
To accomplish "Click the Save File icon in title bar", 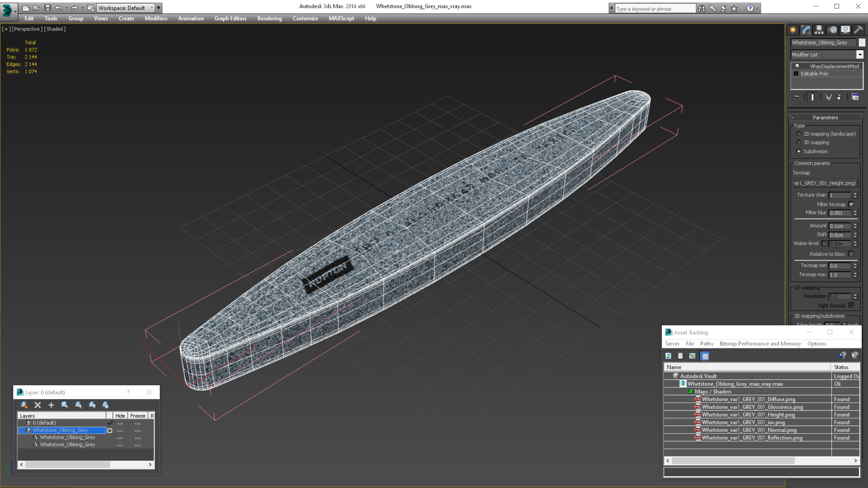I will coord(48,8).
